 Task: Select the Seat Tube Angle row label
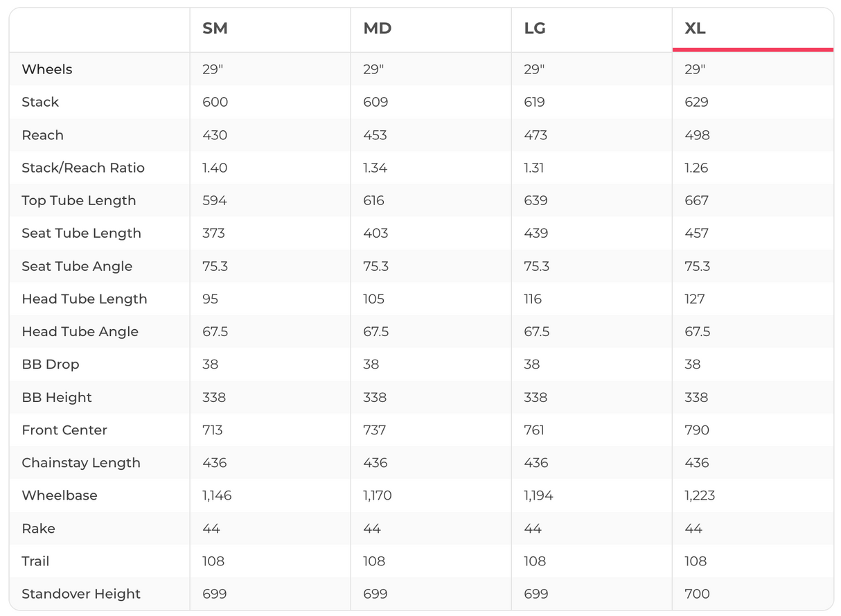coord(77,266)
